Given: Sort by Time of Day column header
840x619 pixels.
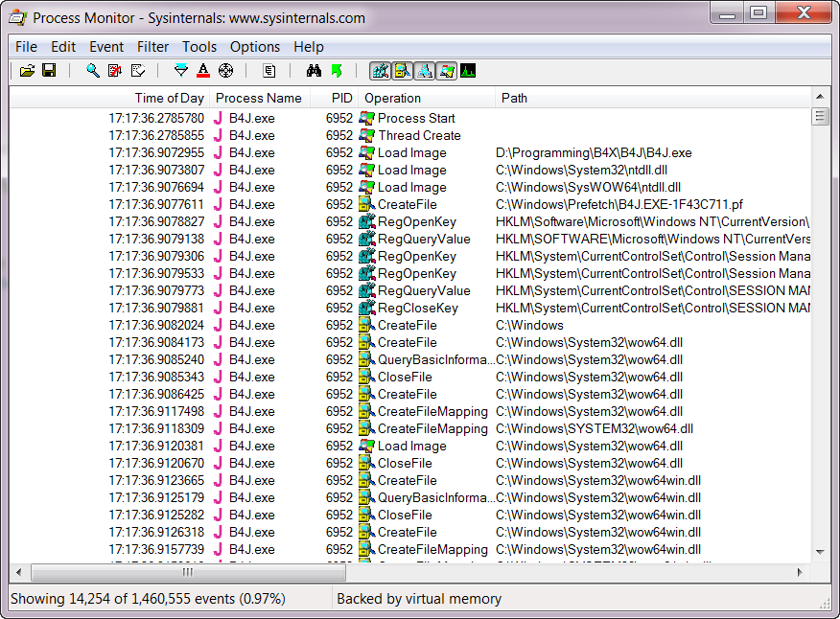Looking at the screenshot, I should pyautogui.click(x=110, y=98).
